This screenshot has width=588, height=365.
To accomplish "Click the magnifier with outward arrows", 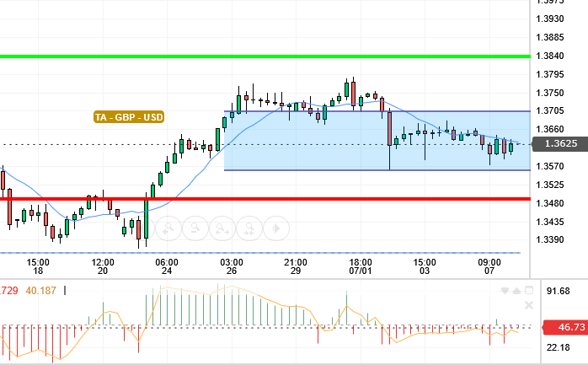I will click(x=222, y=228).
